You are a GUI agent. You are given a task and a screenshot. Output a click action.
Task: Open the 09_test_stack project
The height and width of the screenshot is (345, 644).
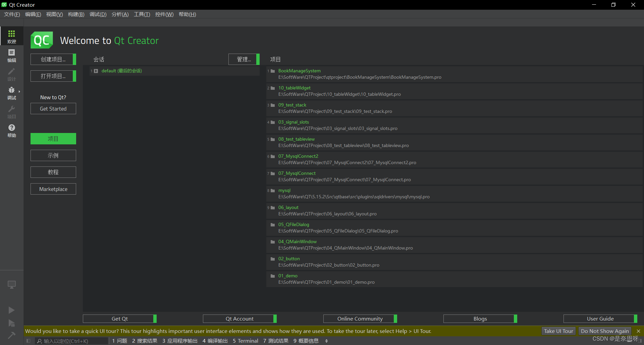(x=454, y=108)
